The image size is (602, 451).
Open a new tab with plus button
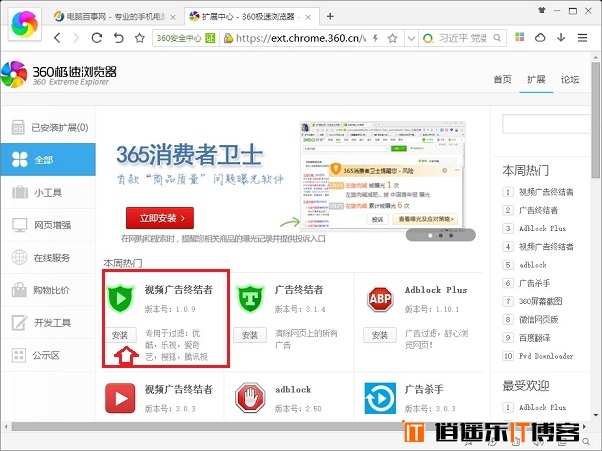click(330, 16)
